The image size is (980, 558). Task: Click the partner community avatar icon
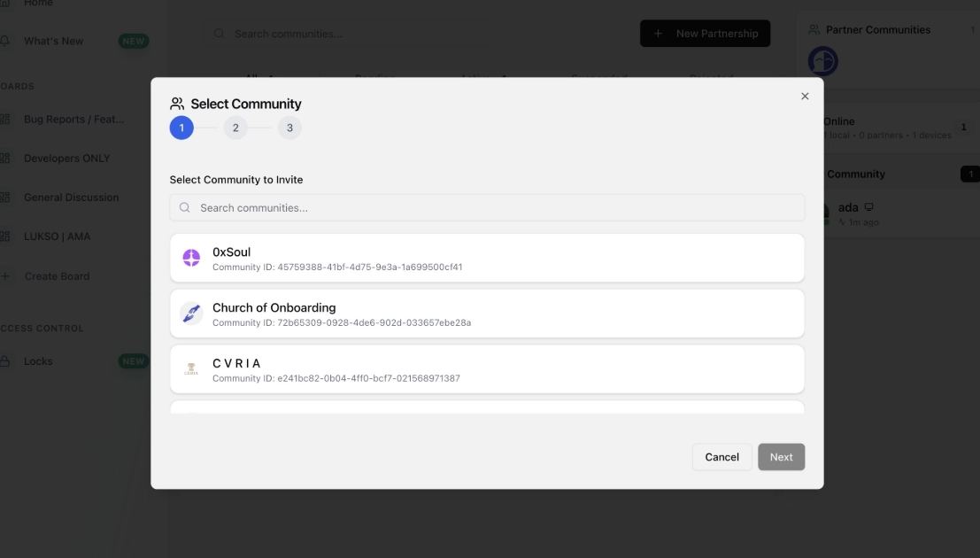(823, 60)
